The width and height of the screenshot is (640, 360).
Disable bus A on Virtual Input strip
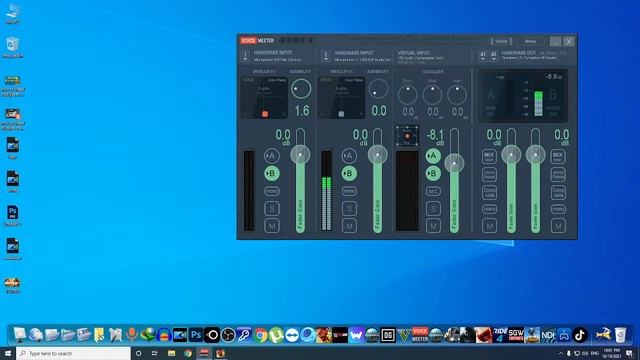(x=433, y=156)
